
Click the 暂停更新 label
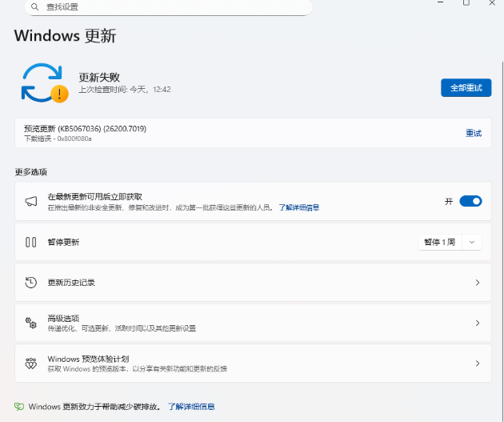63,242
